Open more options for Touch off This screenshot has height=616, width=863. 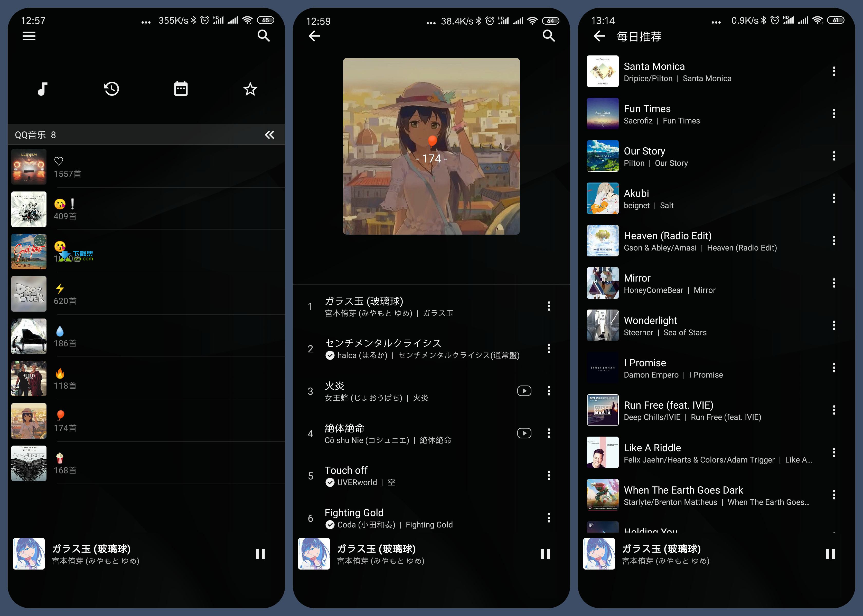click(549, 476)
